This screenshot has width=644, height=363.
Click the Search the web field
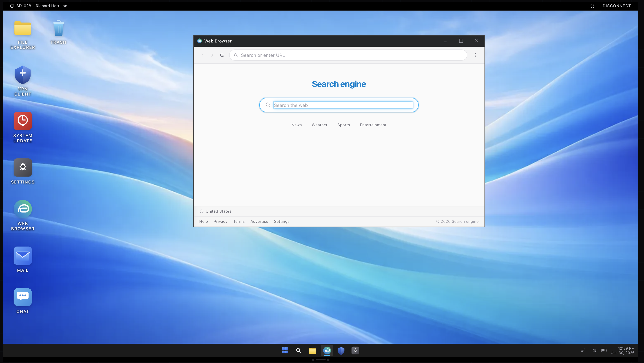click(343, 105)
